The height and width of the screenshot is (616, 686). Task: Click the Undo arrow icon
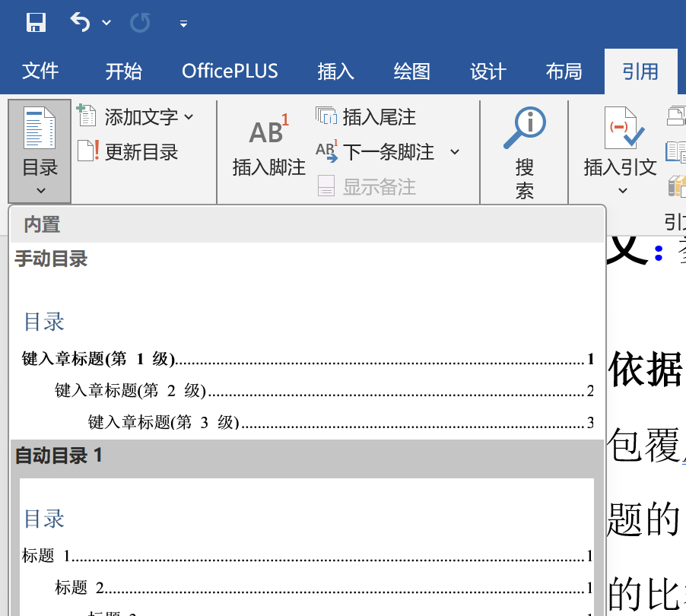tap(80, 22)
